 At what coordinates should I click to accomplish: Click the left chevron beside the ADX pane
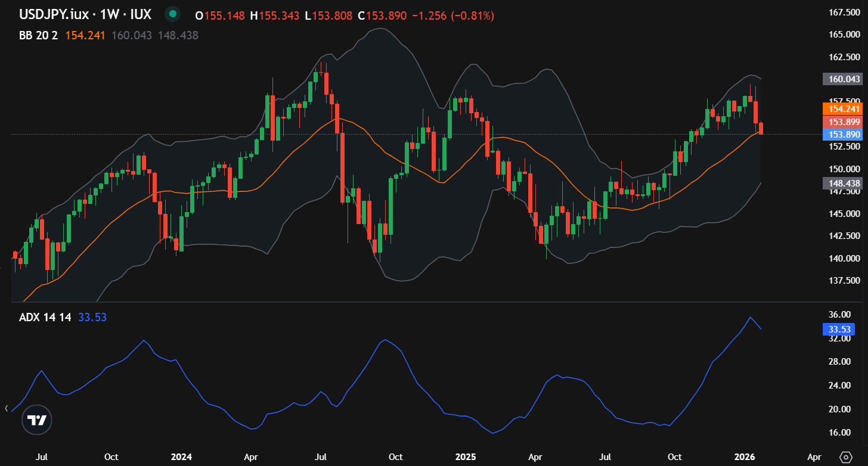(6, 409)
